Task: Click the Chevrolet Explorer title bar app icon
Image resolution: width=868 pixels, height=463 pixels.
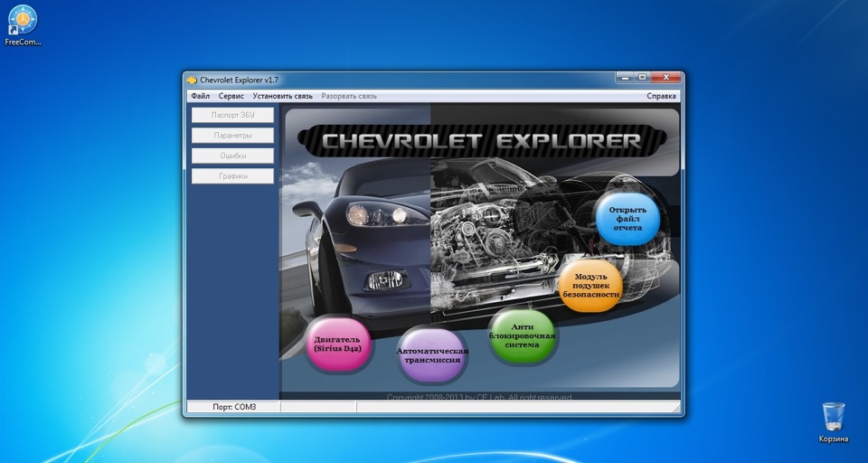Action: coord(192,80)
